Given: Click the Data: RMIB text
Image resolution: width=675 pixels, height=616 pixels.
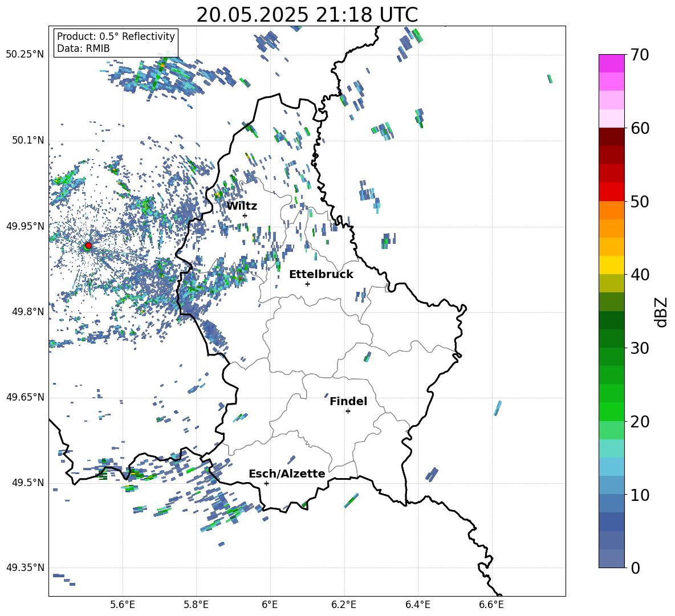Looking at the screenshot, I should [83, 48].
